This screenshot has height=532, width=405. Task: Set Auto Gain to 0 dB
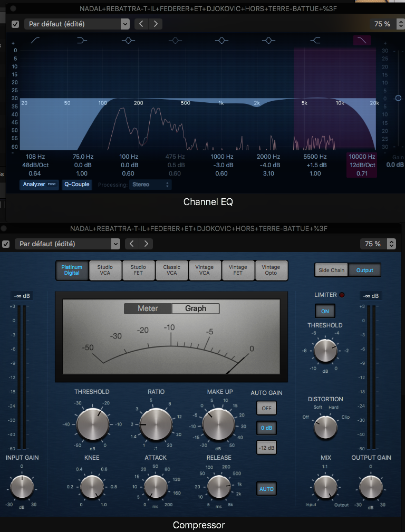coord(266,428)
